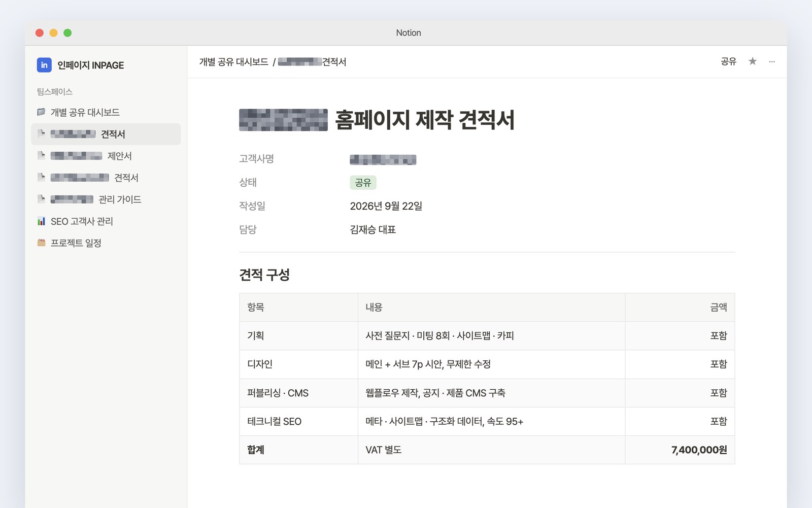
Task: Click the 내용 column header
Action: pyautogui.click(x=491, y=307)
